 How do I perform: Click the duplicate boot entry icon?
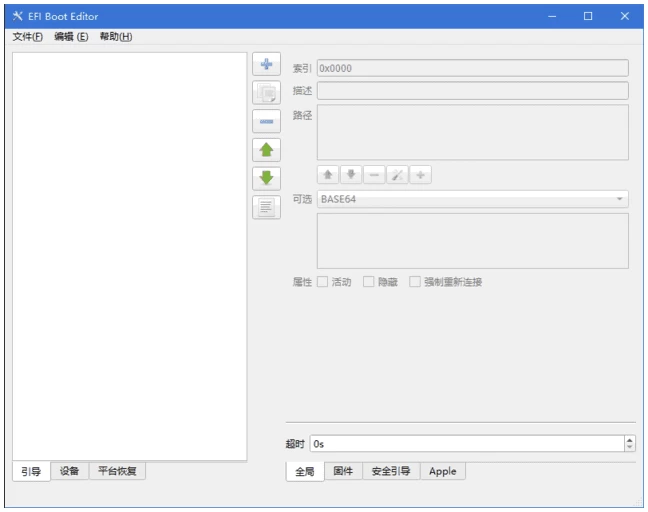pyautogui.click(x=266, y=94)
